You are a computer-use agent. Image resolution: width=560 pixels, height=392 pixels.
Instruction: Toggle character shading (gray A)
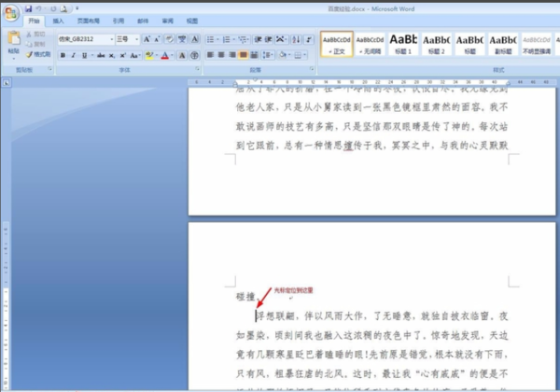coord(182,55)
